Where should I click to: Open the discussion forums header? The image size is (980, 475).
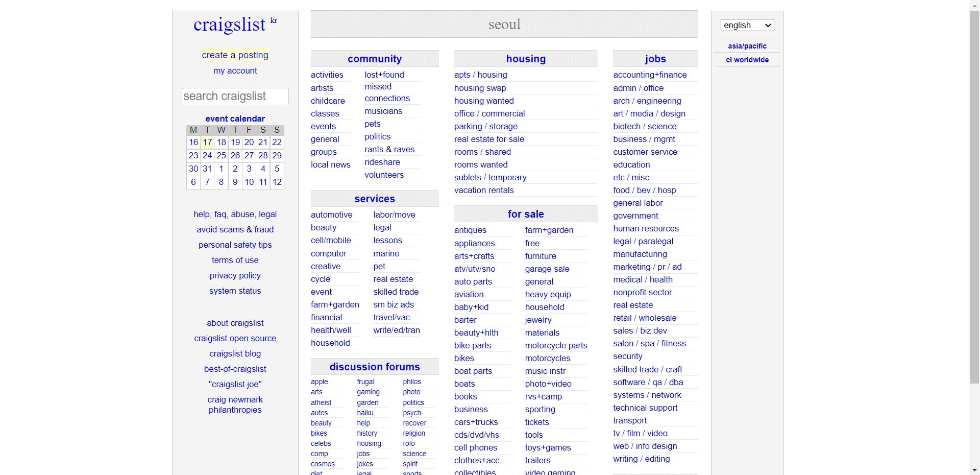pyautogui.click(x=374, y=367)
